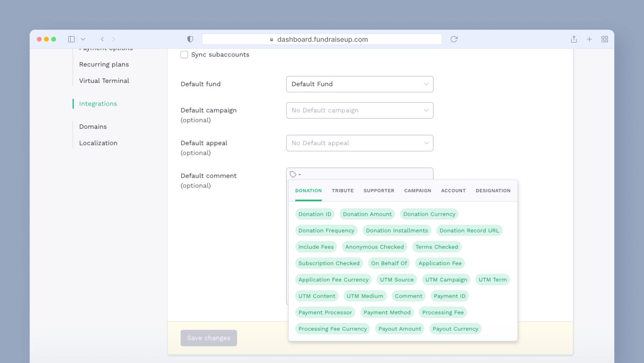The width and height of the screenshot is (644, 363).
Task: Insert the Donation Amount tag
Action: (367, 214)
